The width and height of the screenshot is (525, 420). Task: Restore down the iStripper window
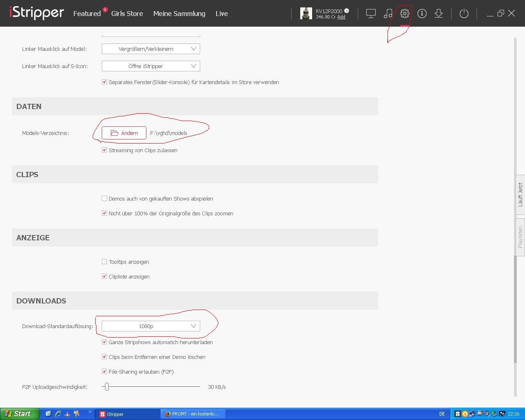coord(500,14)
